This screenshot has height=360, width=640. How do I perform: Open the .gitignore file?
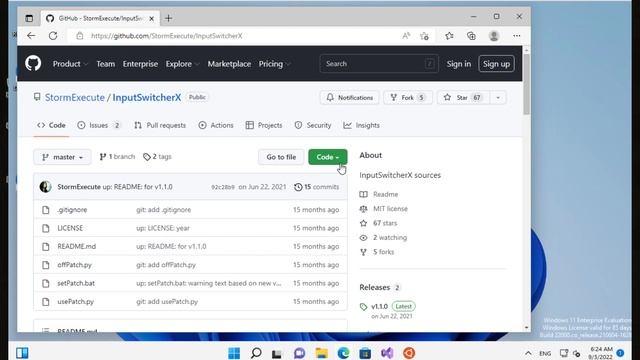pyautogui.click(x=72, y=210)
